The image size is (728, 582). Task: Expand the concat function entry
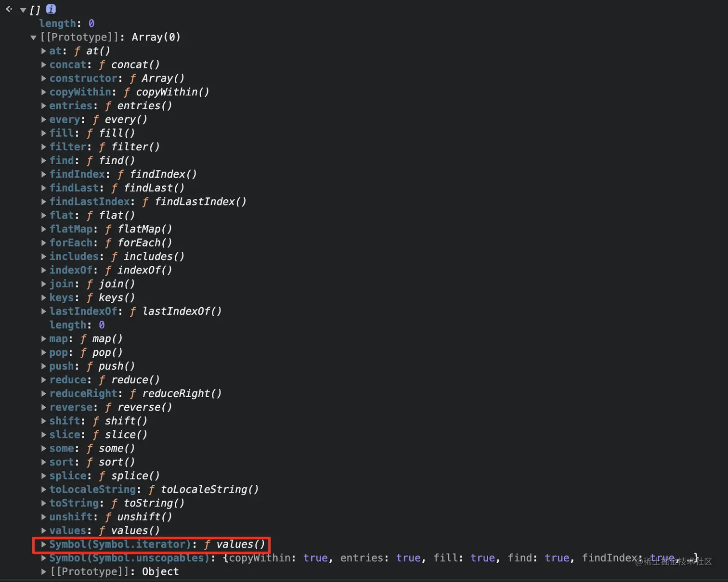pos(44,65)
